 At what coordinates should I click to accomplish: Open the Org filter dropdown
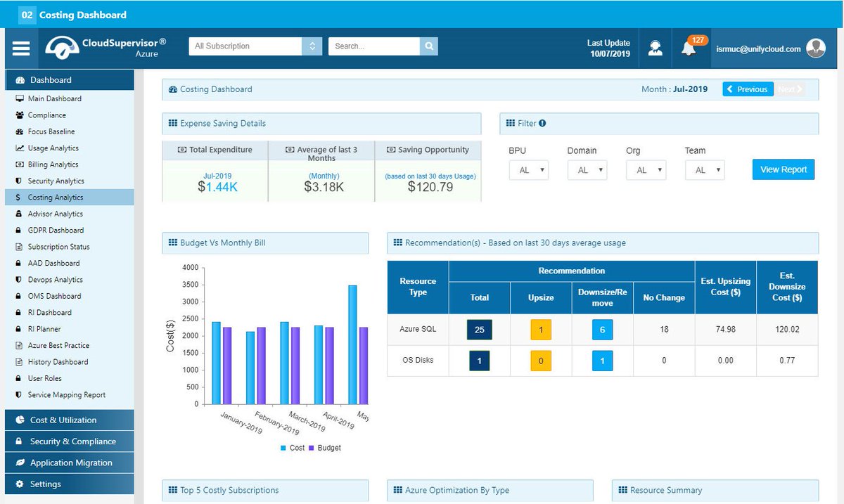(x=646, y=170)
